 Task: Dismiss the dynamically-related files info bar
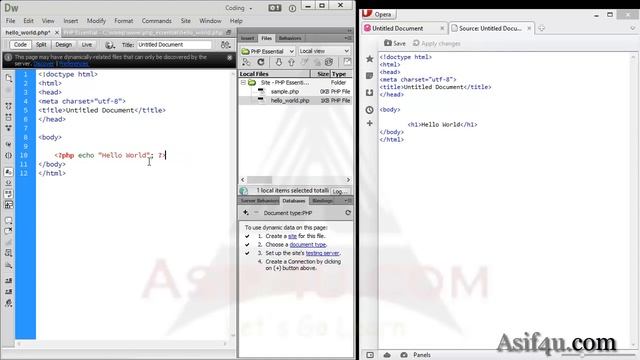coord(230,58)
